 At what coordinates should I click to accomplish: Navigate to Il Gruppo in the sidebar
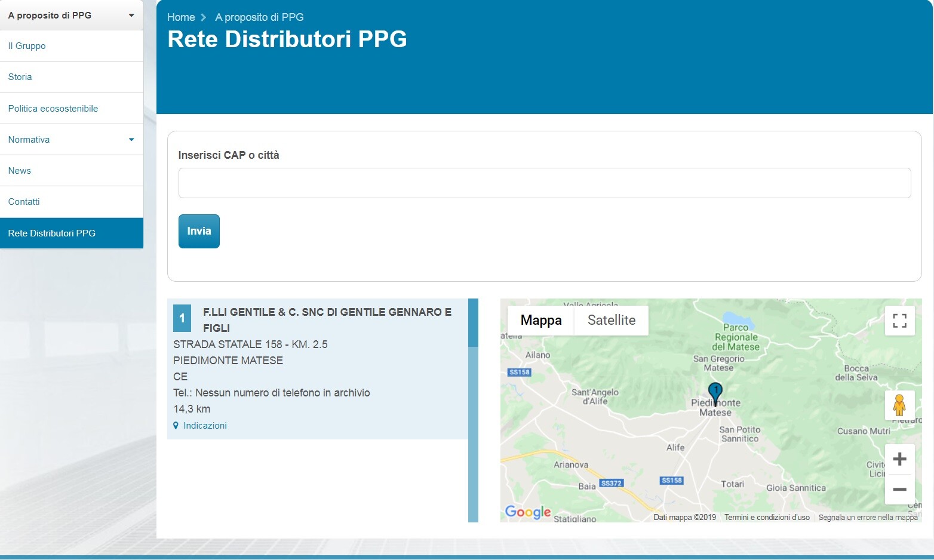pos(26,45)
